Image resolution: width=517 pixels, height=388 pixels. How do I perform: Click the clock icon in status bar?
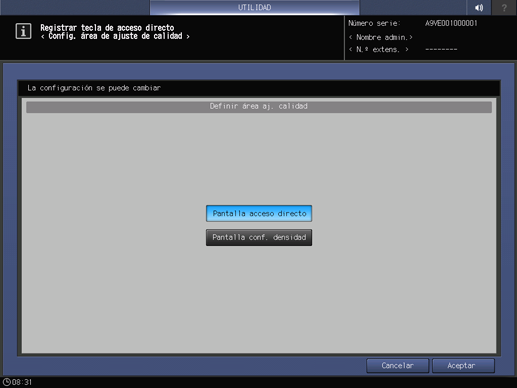pyautogui.click(x=6, y=382)
